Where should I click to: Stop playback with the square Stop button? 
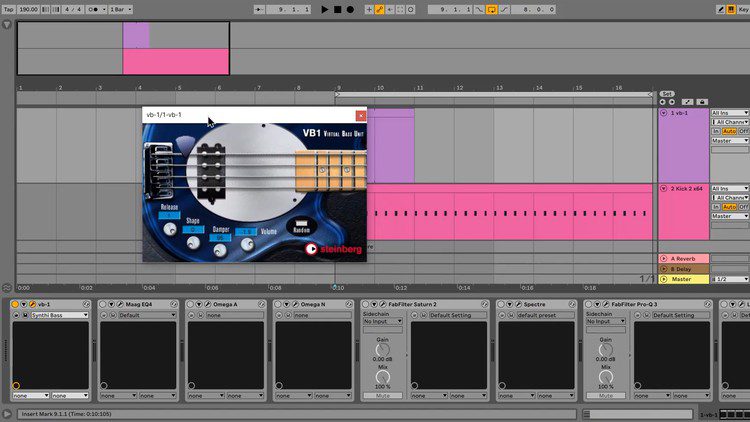[x=337, y=9]
